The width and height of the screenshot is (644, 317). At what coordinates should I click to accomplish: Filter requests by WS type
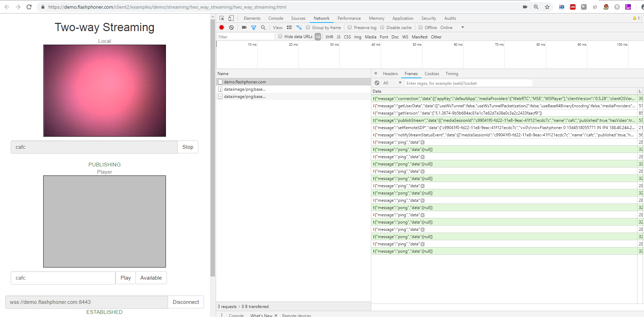[x=405, y=37]
